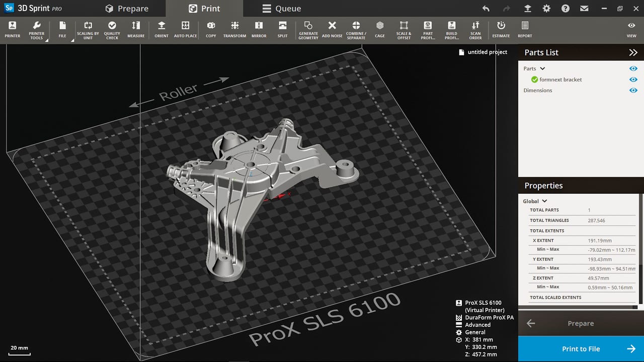Viewport: 644px width, 362px height.
Task: Open the Build Profile tool
Action: tap(451, 29)
